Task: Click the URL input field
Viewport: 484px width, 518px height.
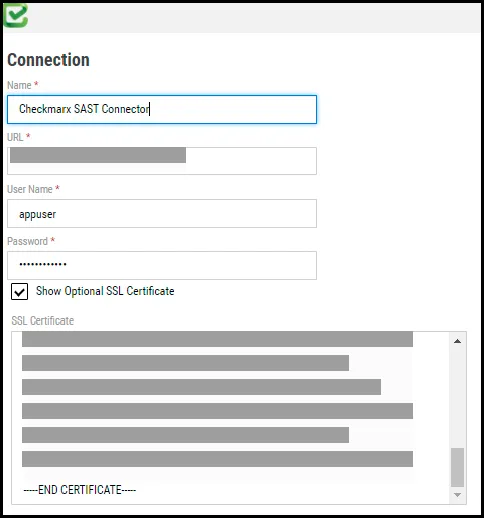Action: [162, 161]
